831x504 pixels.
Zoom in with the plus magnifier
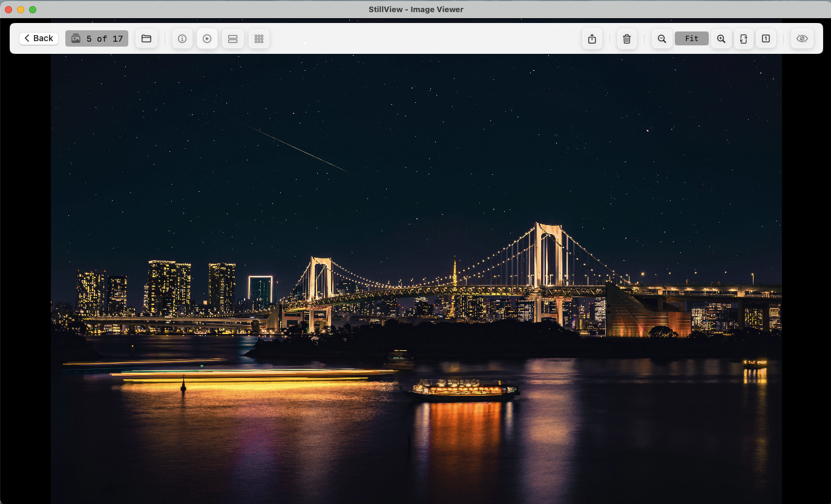coord(721,39)
